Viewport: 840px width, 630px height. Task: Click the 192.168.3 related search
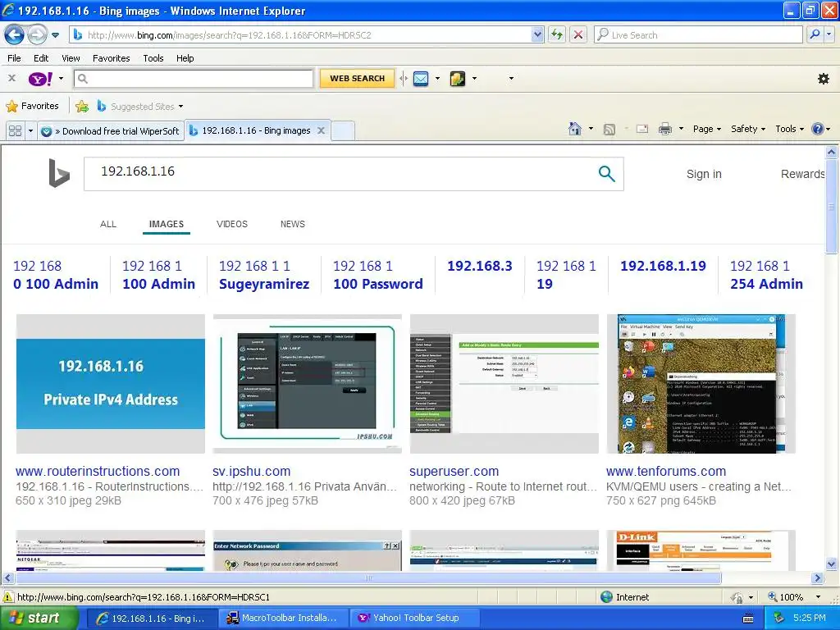click(479, 266)
